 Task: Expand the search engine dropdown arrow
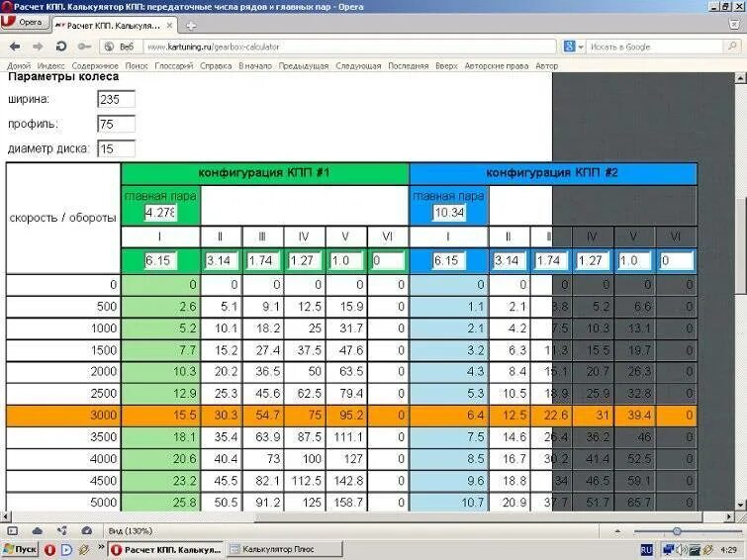click(x=581, y=47)
